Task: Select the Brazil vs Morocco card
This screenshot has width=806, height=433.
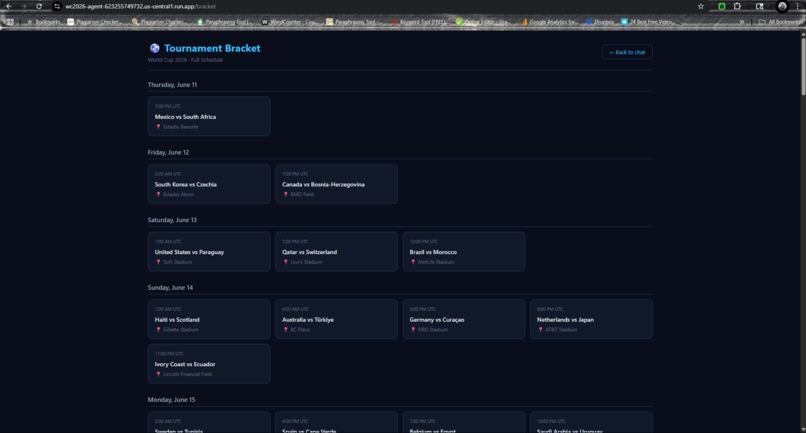Action: 464,251
